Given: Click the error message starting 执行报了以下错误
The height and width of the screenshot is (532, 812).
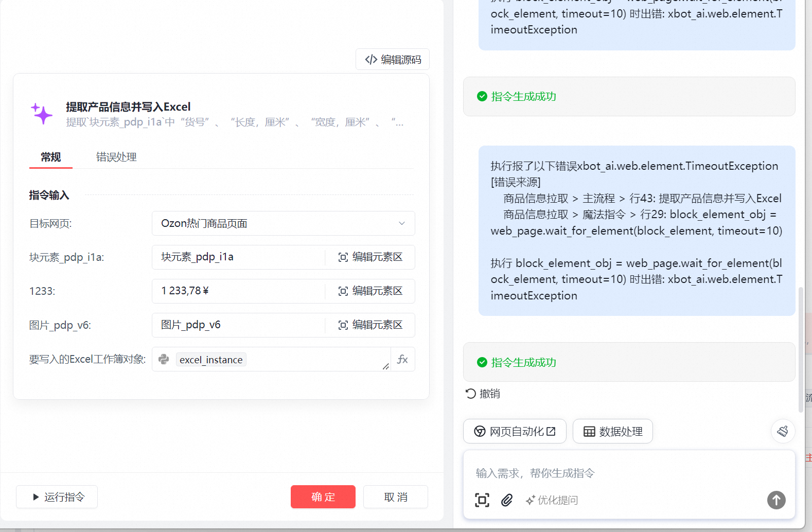Looking at the screenshot, I should [x=637, y=230].
